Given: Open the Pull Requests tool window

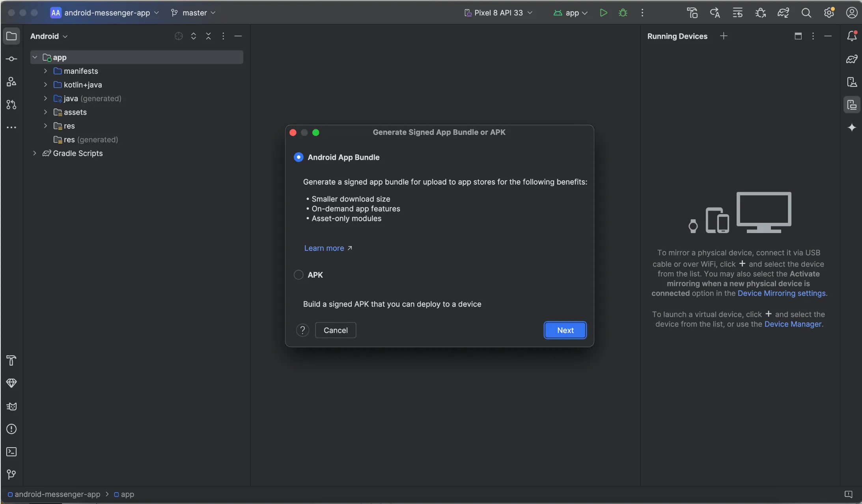Looking at the screenshot, I should pyautogui.click(x=11, y=105).
